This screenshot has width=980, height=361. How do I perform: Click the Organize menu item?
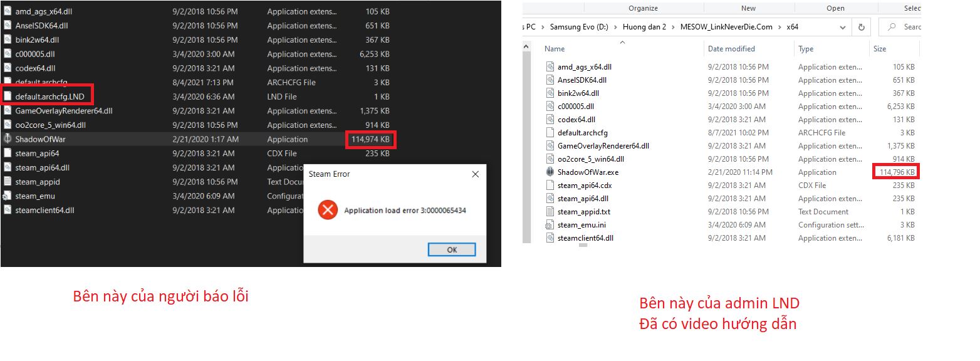coord(644,8)
